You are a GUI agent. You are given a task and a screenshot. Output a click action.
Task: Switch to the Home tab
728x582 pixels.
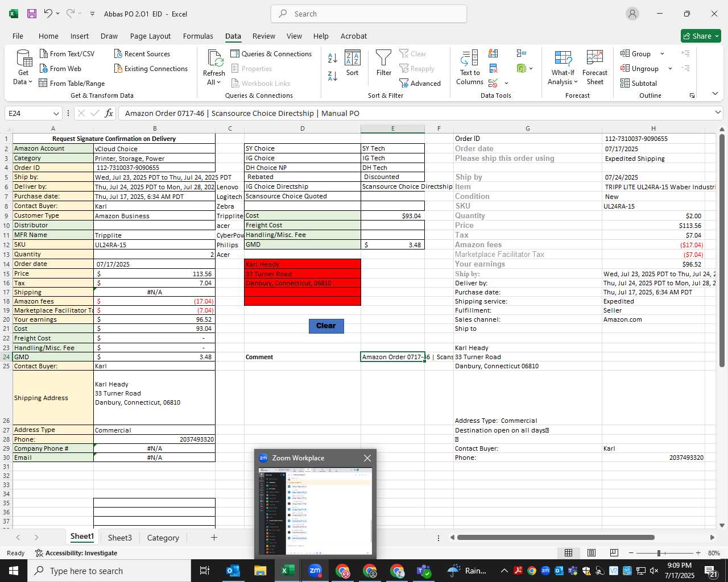[x=48, y=36]
